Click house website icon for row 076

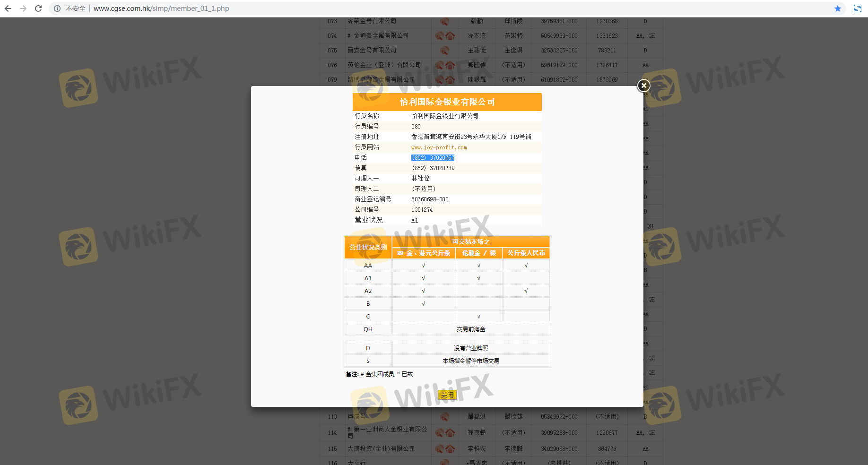(450, 65)
